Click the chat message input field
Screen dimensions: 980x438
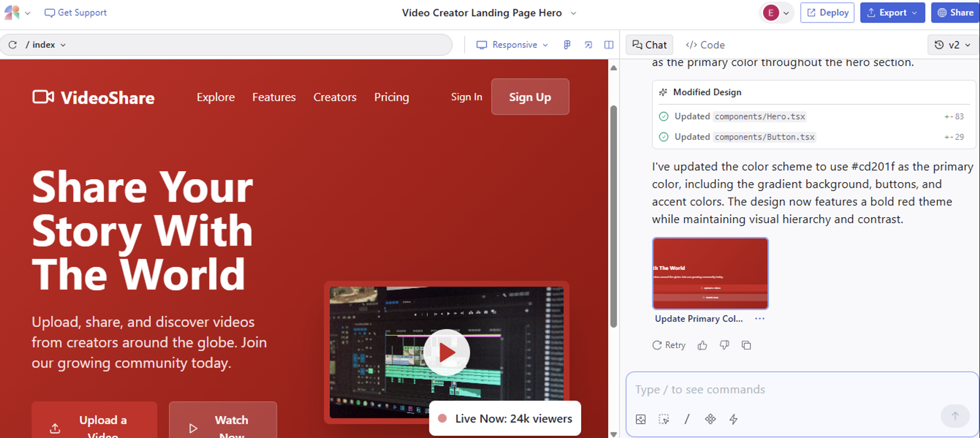tap(784, 390)
